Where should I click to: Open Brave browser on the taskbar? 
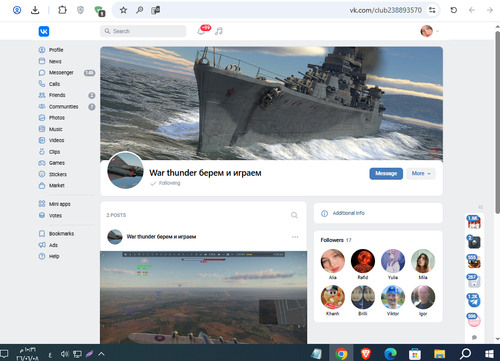click(366, 353)
